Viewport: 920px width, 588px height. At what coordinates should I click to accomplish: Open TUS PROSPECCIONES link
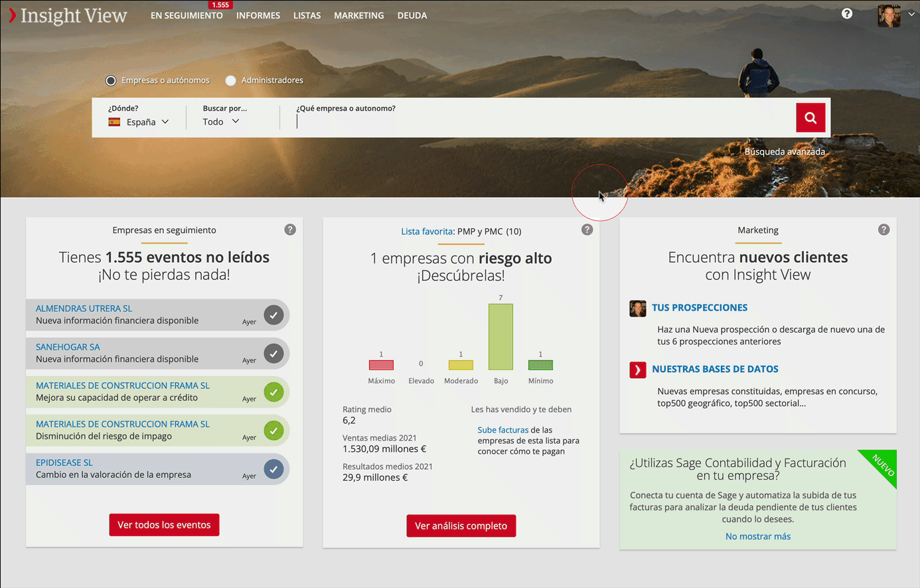point(700,308)
